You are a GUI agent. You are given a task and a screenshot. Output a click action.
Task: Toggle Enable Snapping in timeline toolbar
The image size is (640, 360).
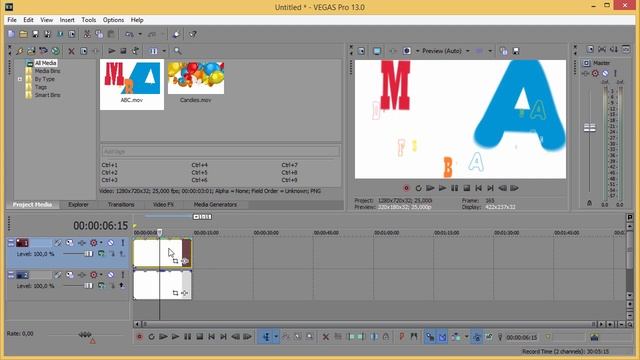click(430, 337)
